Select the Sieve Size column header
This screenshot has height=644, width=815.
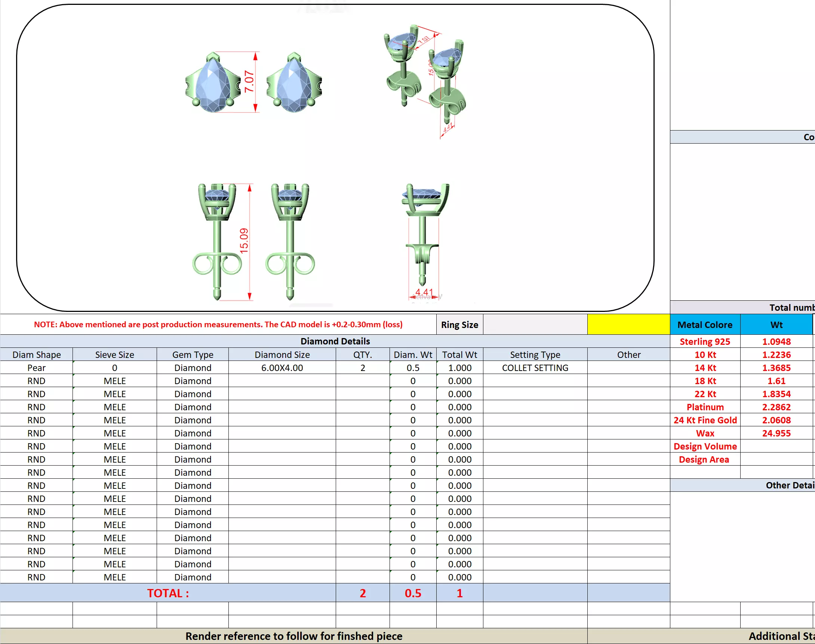click(115, 355)
